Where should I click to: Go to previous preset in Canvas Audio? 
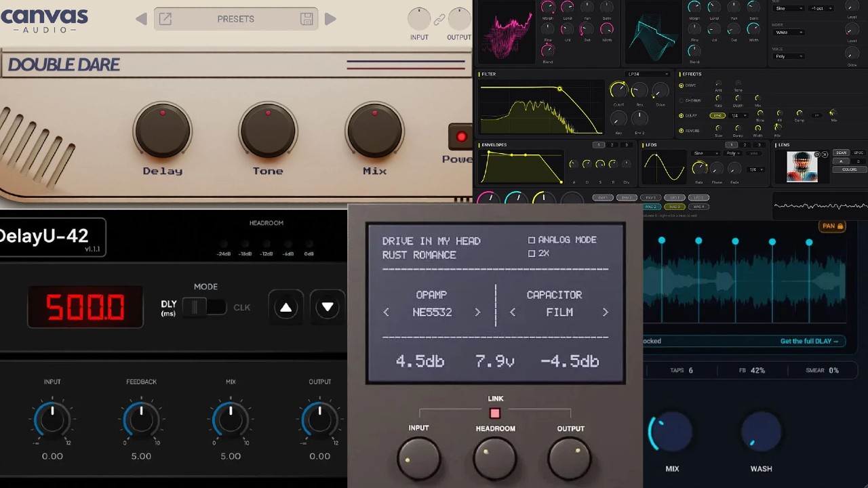click(141, 19)
